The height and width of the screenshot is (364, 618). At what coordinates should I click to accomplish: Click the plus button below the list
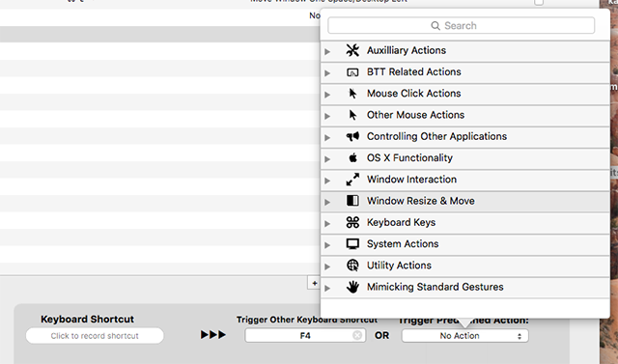click(314, 283)
